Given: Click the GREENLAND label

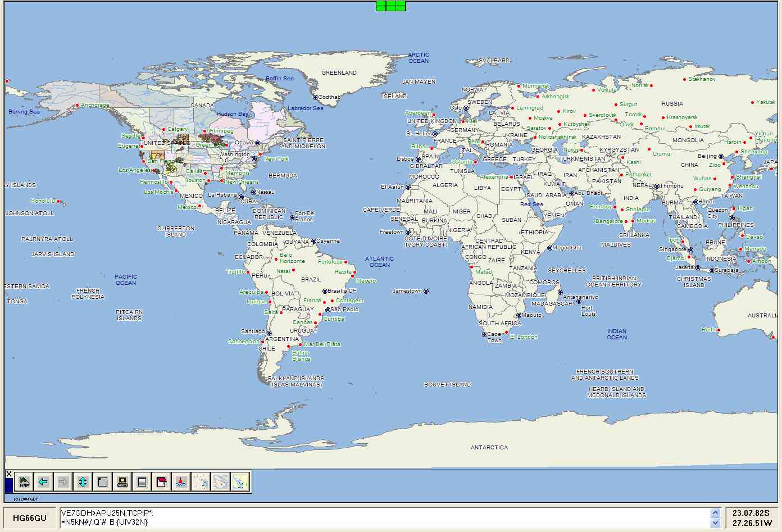Looking at the screenshot, I should (x=339, y=73).
